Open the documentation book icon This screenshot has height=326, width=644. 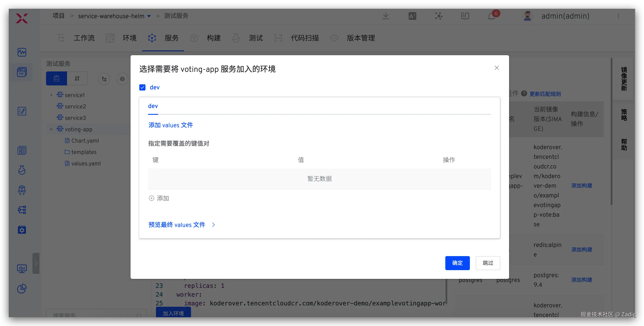point(465,16)
